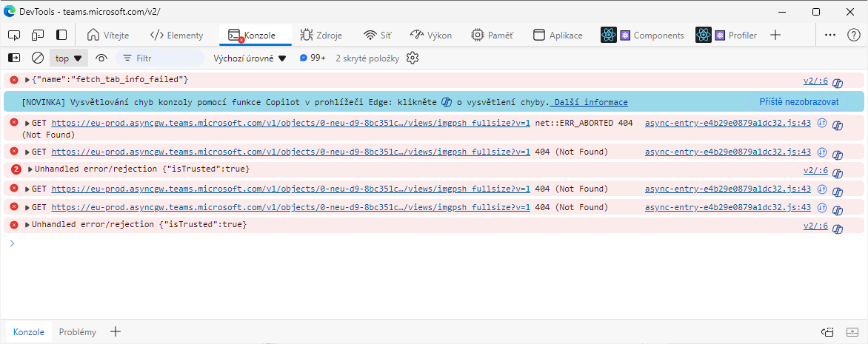Open the Vítejte welcome tab
Viewport: 868px width, 344px height.
[108, 35]
